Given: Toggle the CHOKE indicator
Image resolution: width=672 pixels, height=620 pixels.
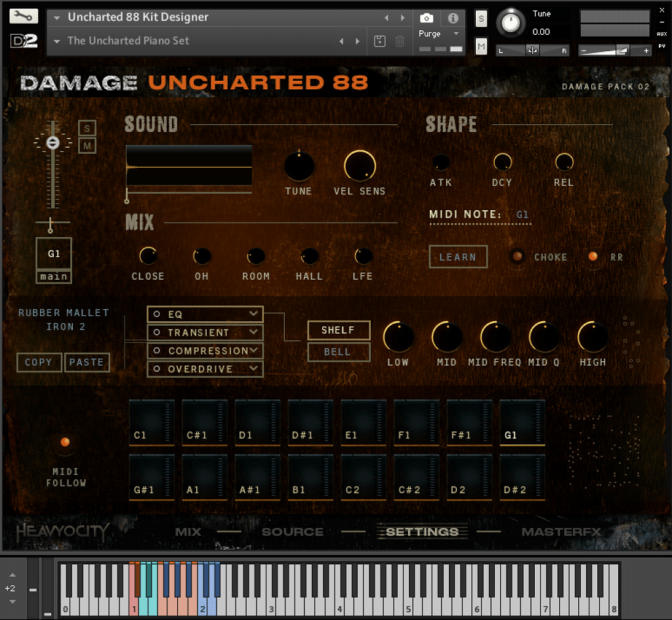Looking at the screenshot, I should [517, 256].
